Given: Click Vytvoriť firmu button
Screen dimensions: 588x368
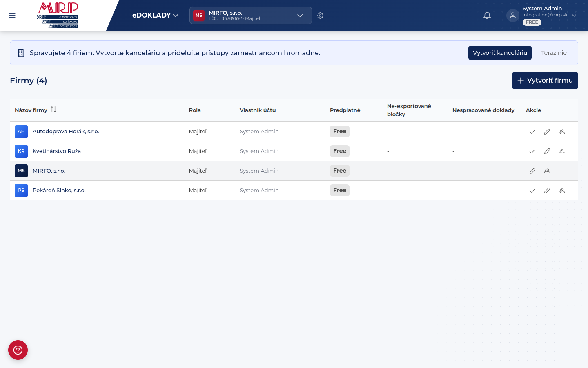Looking at the screenshot, I should click(x=545, y=81).
